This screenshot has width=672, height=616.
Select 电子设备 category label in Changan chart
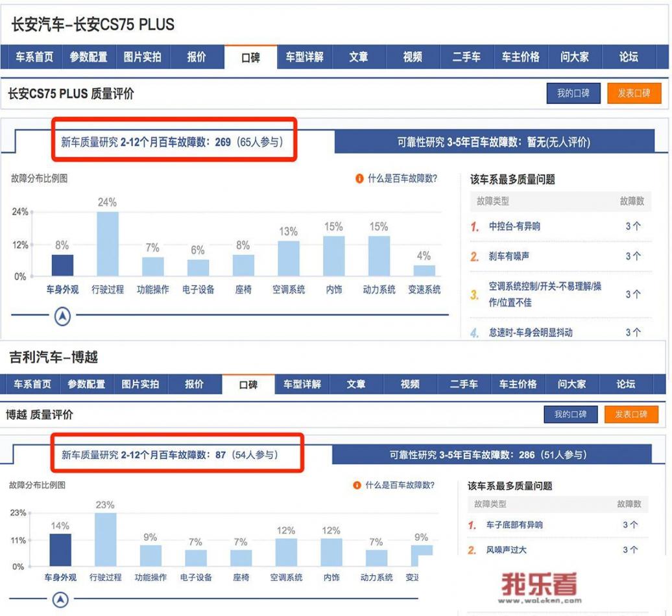[198, 290]
